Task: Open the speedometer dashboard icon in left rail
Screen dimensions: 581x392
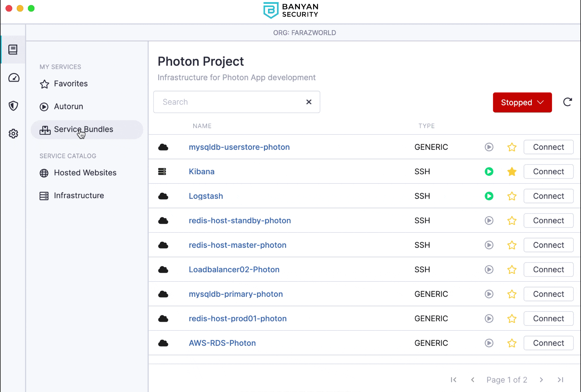Action: (14, 78)
